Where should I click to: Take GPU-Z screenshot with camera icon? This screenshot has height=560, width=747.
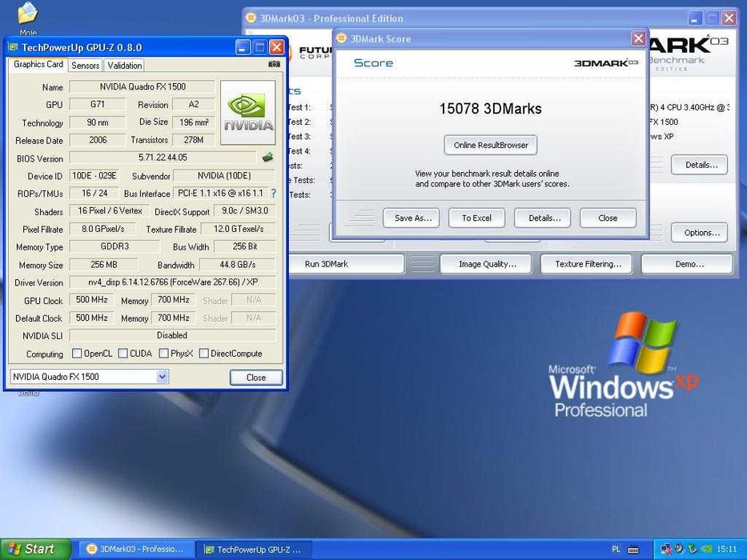pos(274,64)
